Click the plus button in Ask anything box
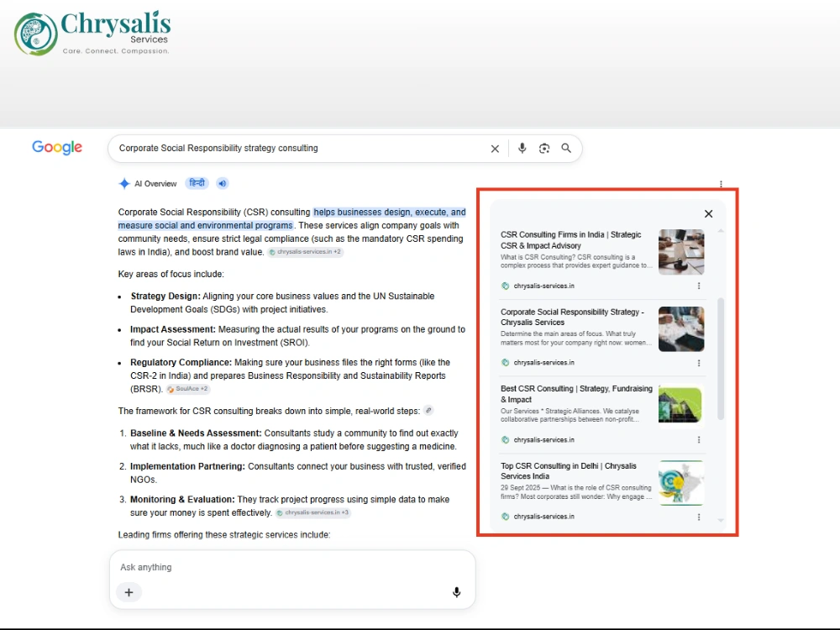The height and width of the screenshot is (630, 840). [x=129, y=592]
